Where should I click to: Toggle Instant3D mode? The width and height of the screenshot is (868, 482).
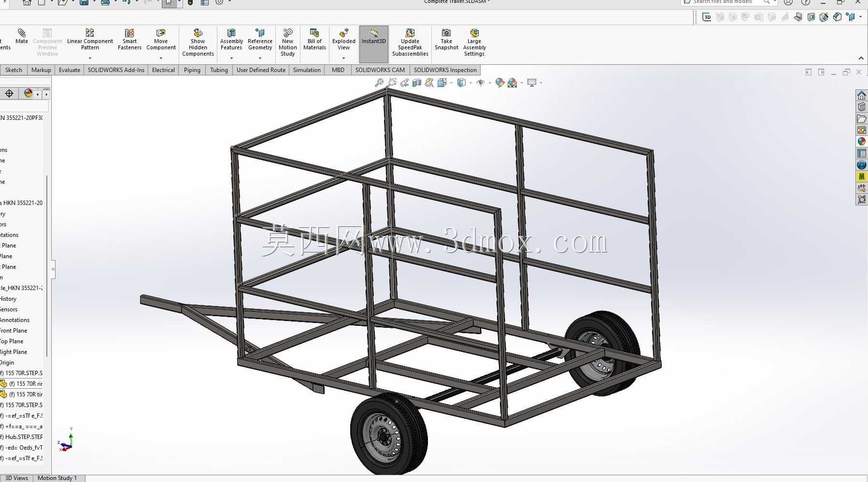pyautogui.click(x=374, y=44)
